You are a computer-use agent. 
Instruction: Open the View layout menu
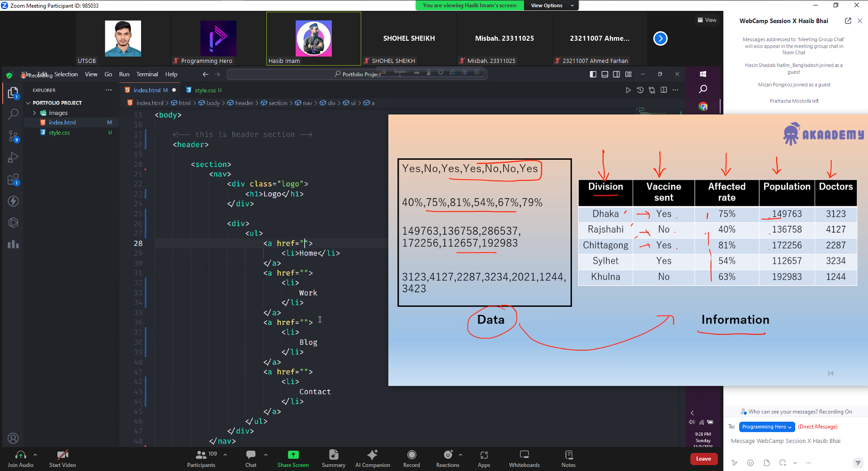point(707,20)
